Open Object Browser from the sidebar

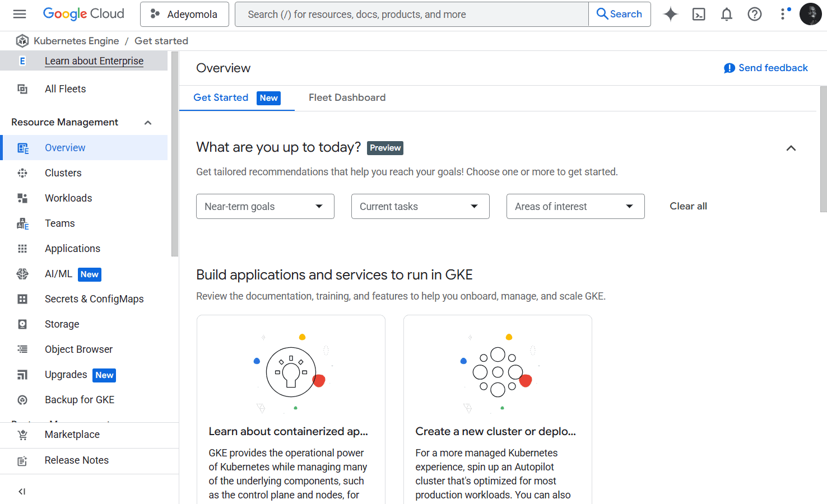84,349
